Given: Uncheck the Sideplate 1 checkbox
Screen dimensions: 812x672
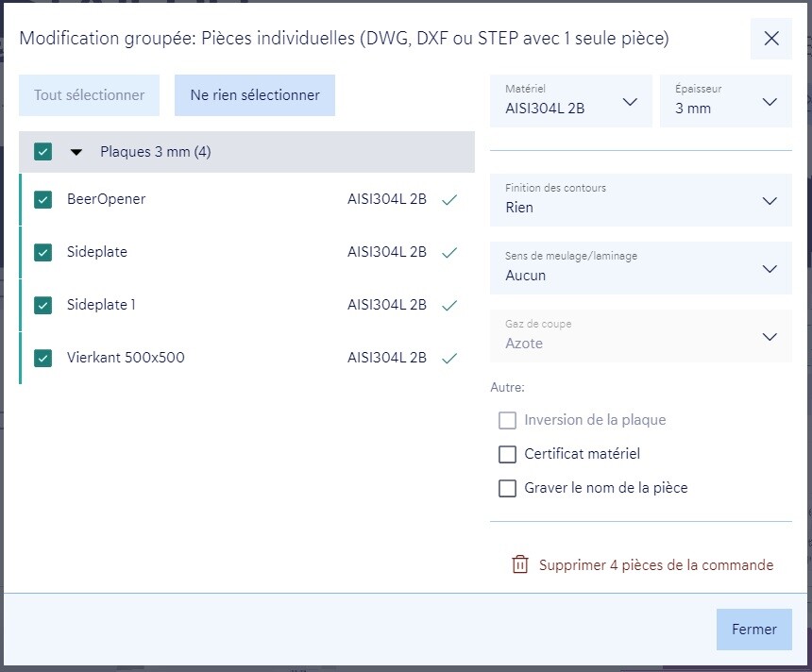Looking at the screenshot, I should click(x=42, y=305).
